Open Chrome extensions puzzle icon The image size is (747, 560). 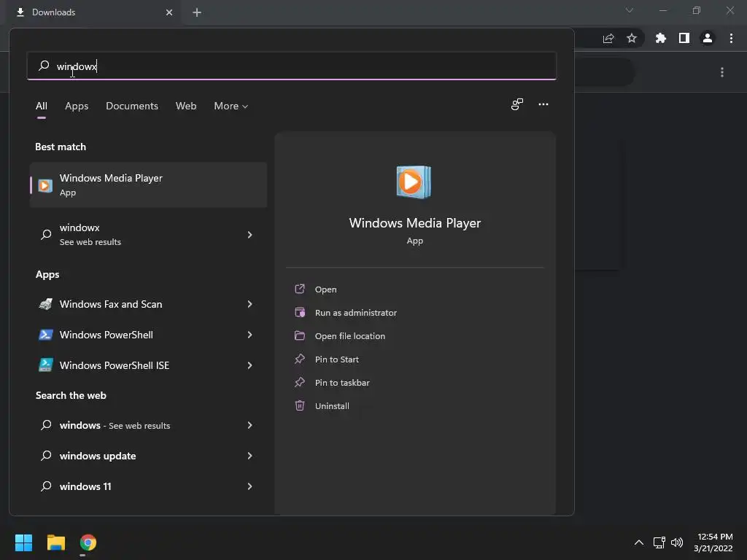(x=661, y=38)
